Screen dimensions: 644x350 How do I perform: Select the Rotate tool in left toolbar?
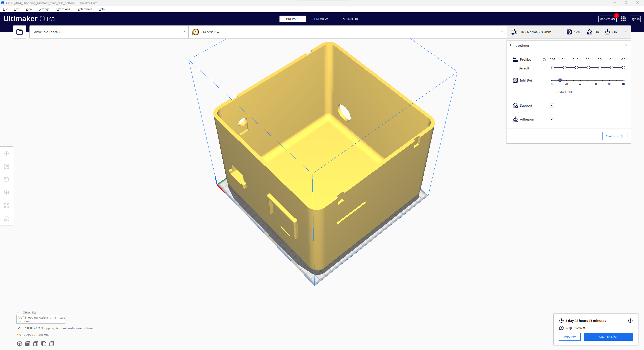[x=7, y=179]
